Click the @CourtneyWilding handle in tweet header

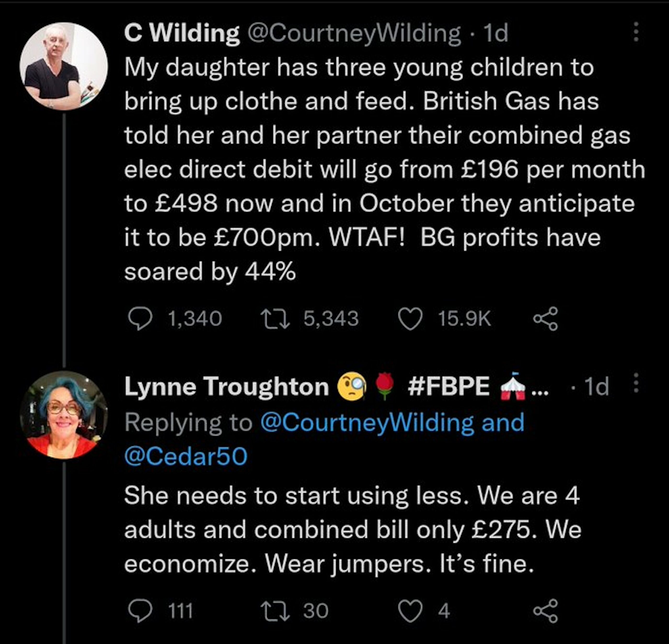click(354, 33)
